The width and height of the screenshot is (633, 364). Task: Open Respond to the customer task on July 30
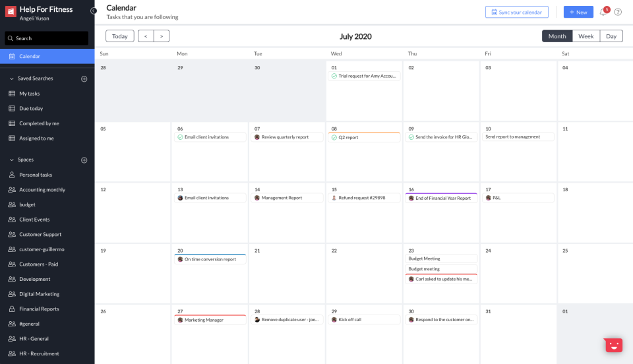(x=441, y=320)
